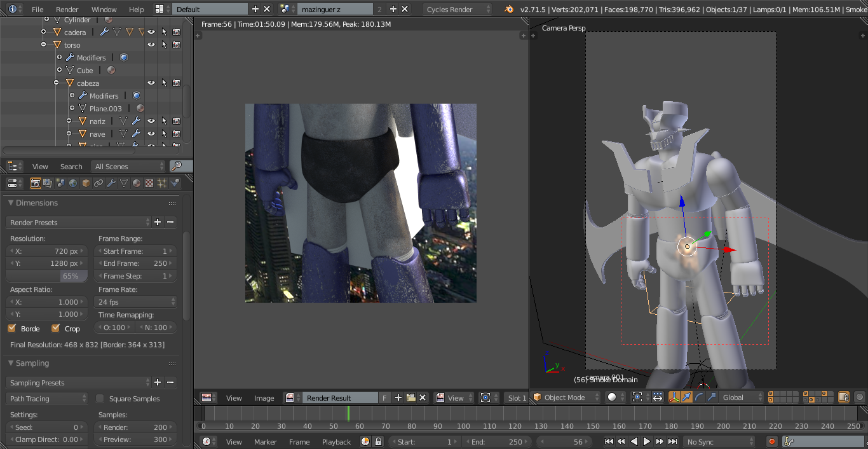This screenshot has width=868, height=449.
Task: Click the play animation button
Action: click(x=647, y=441)
